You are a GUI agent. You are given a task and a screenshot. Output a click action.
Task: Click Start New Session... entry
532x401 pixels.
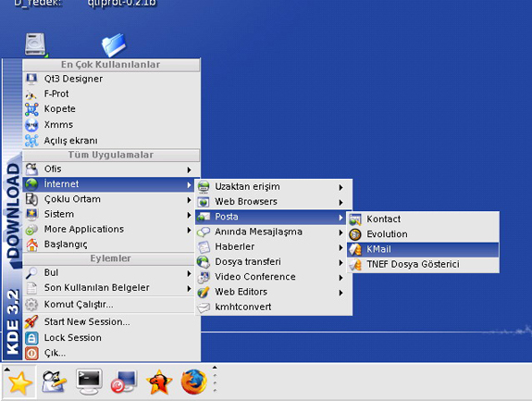pyautogui.click(x=111, y=321)
